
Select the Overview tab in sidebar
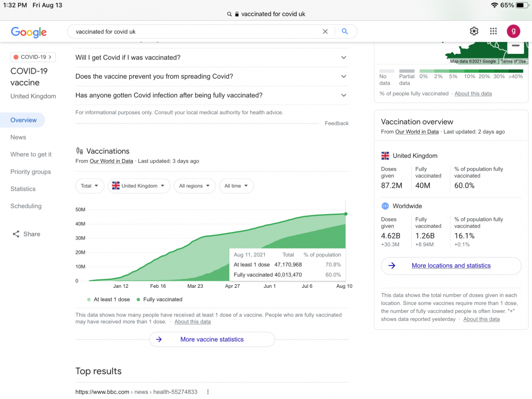pyautogui.click(x=23, y=120)
